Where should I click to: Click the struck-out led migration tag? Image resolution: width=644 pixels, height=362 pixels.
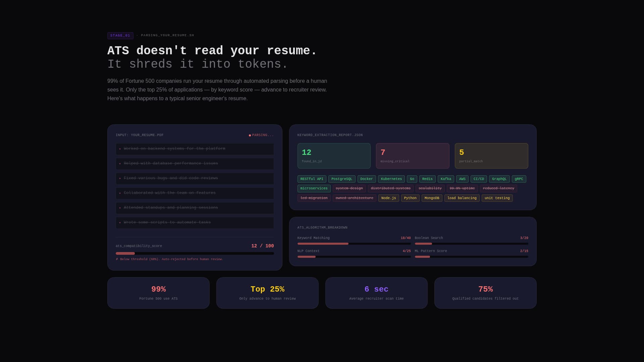pos(314,198)
